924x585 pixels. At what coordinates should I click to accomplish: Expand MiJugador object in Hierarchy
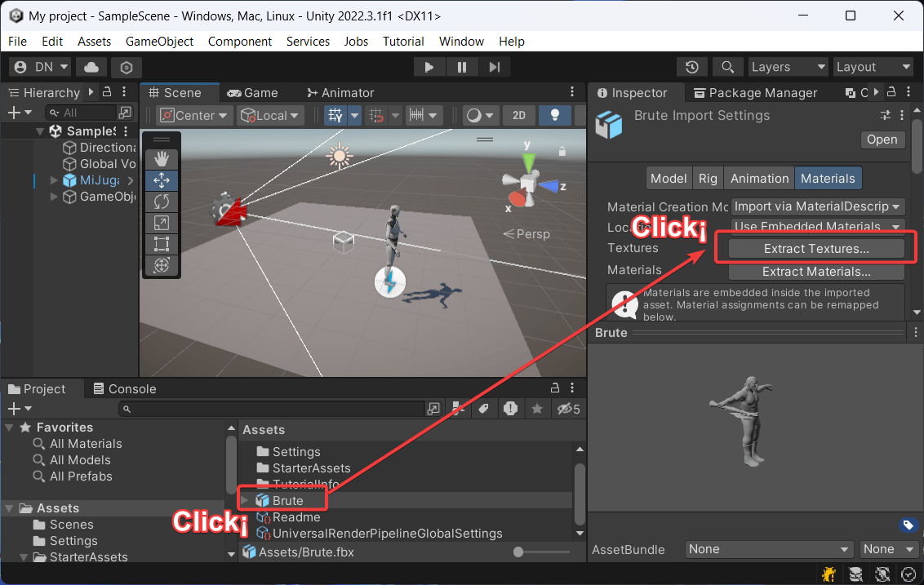click(x=54, y=180)
